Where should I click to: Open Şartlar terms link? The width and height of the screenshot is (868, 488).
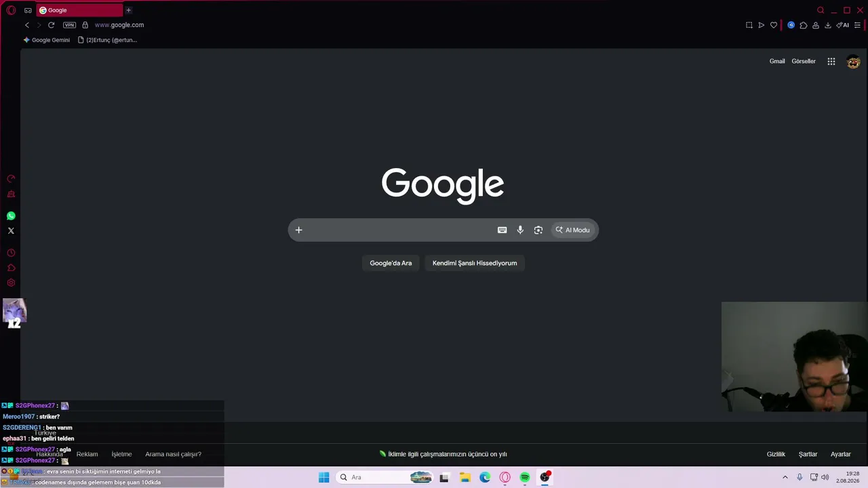[x=808, y=454]
